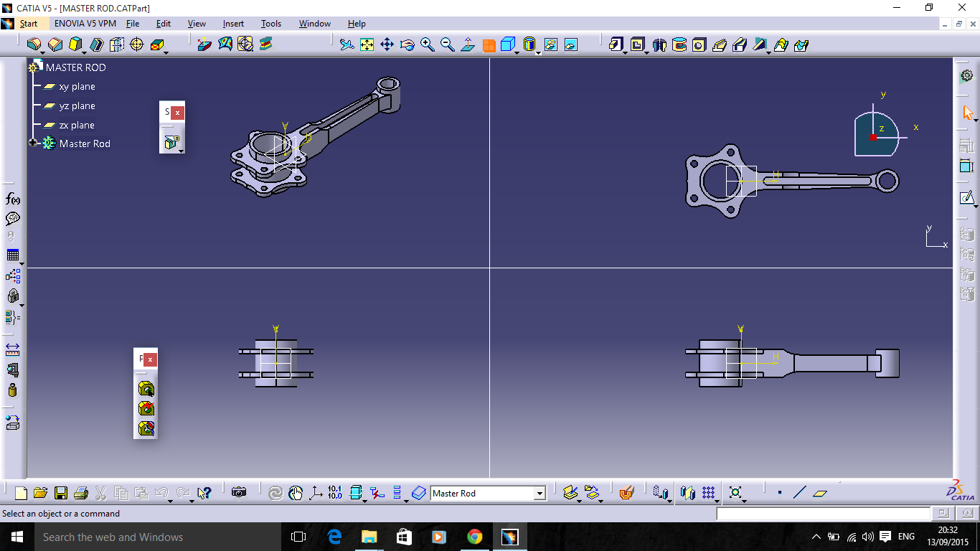Open the Tools menu
Image resolution: width=980 pixels, height=551 pixels.
[x=271, y=24]
